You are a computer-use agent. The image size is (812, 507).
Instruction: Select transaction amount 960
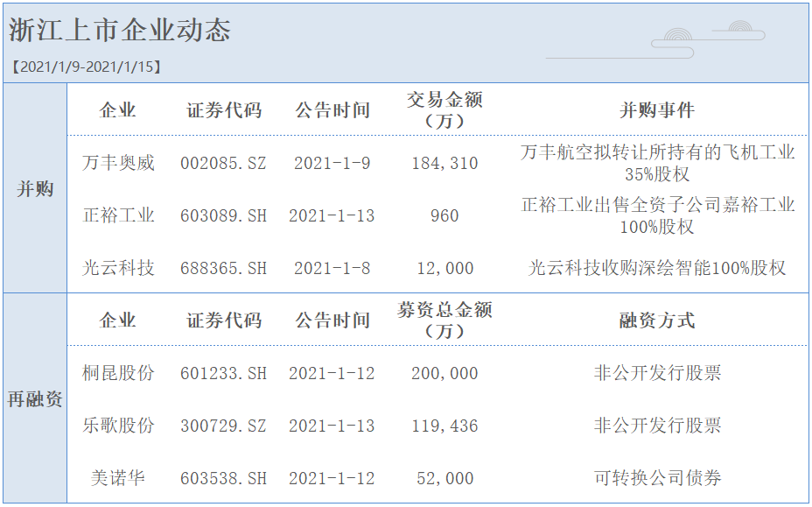444,215
